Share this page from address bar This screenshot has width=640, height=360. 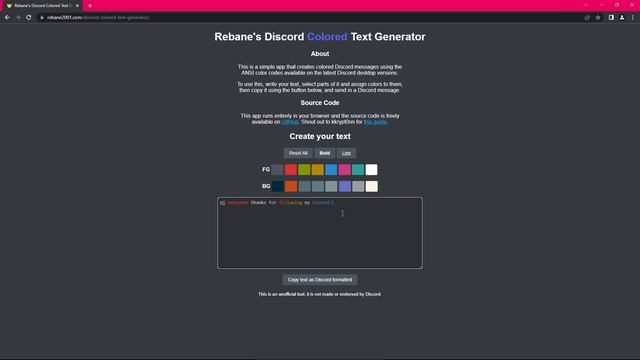(587, 18)
